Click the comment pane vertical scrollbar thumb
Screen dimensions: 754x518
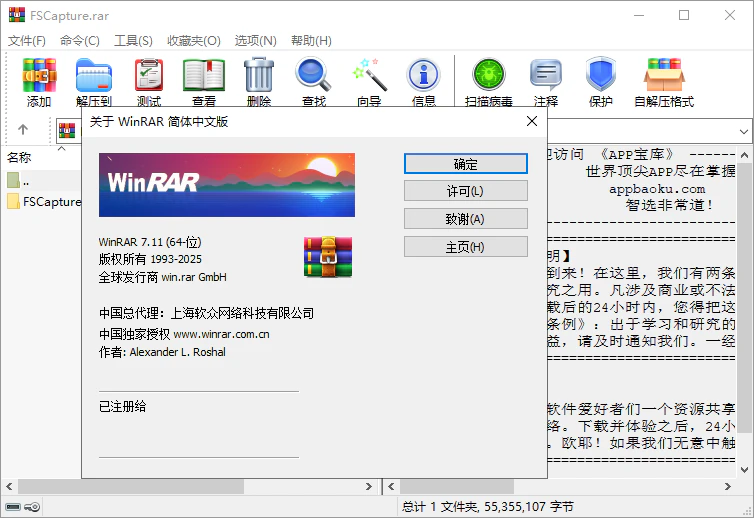(744, 299)
